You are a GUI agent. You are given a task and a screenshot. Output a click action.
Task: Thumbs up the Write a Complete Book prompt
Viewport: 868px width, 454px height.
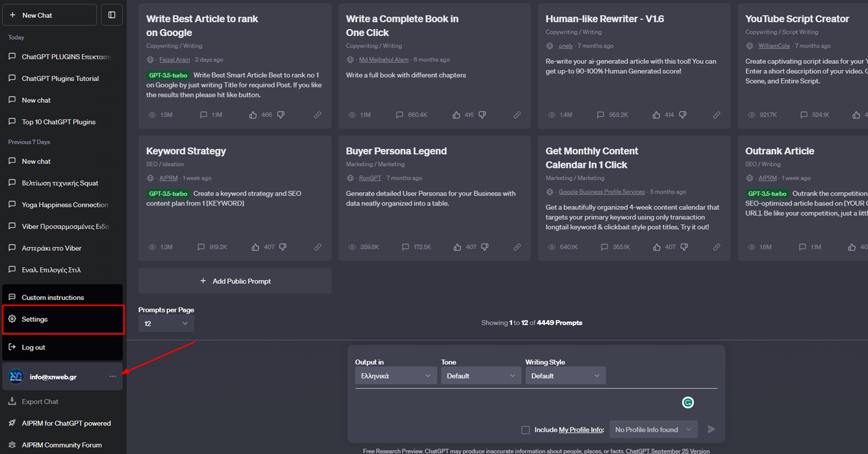tap(456, 115)
